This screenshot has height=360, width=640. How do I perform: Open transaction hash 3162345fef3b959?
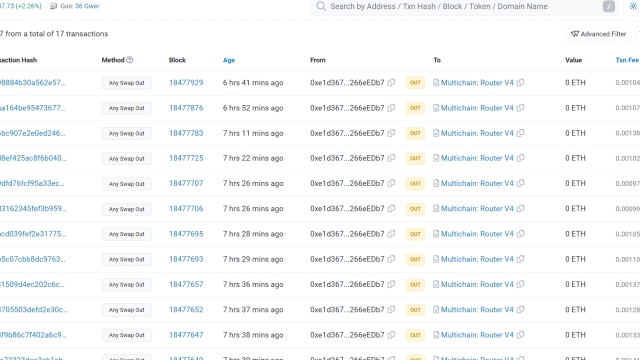pyautogui.click(x=33, y=209)
